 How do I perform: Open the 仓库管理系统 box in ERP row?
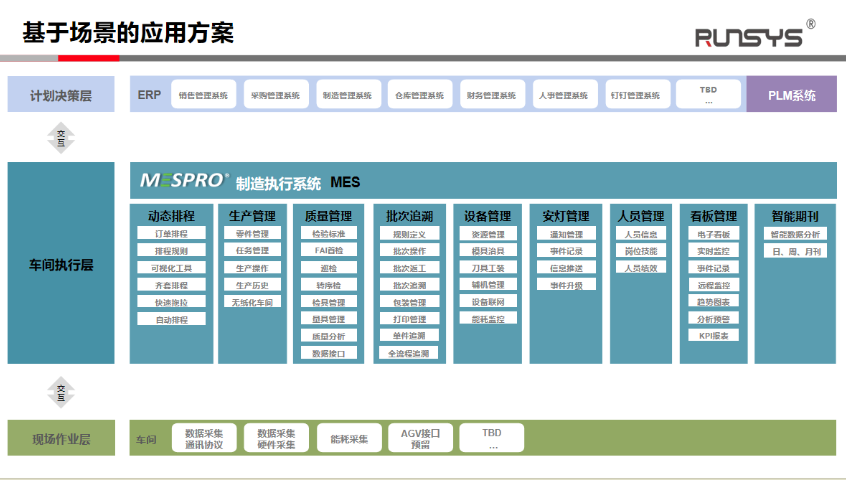click(x=417, y=96)
